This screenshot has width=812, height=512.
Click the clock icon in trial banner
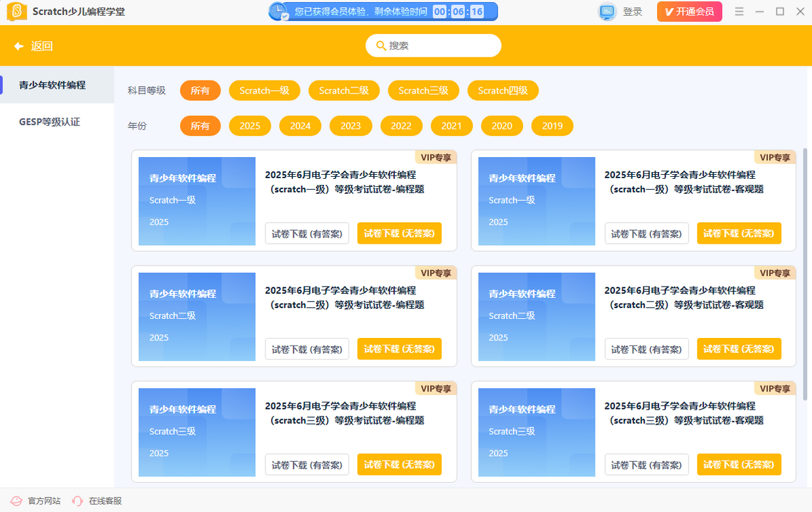(x=278, y=12)
